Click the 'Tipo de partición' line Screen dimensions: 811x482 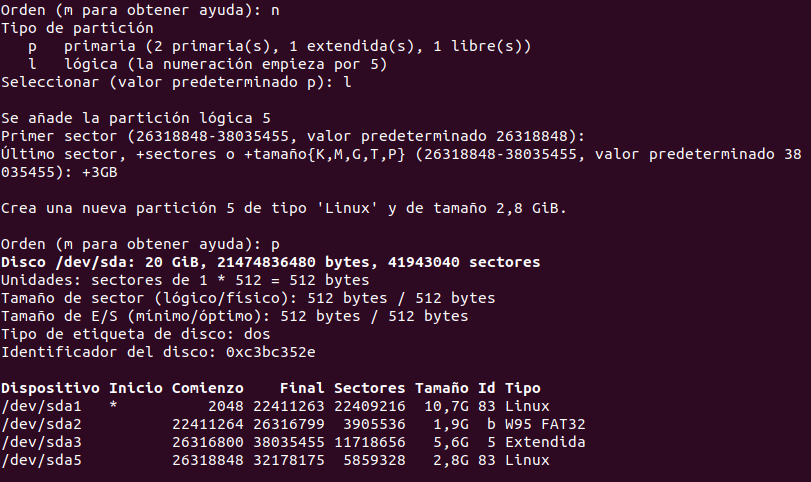click(77, 28)
